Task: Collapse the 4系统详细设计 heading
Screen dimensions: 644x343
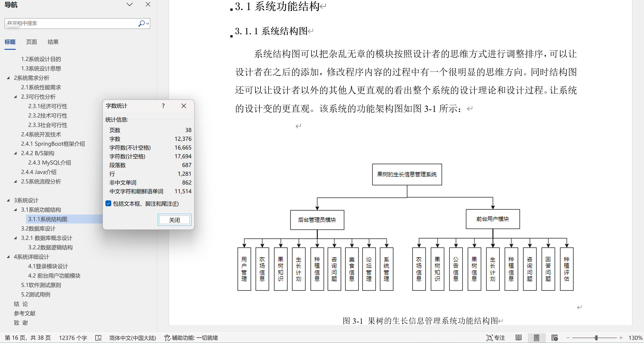Action: [8, 256]
